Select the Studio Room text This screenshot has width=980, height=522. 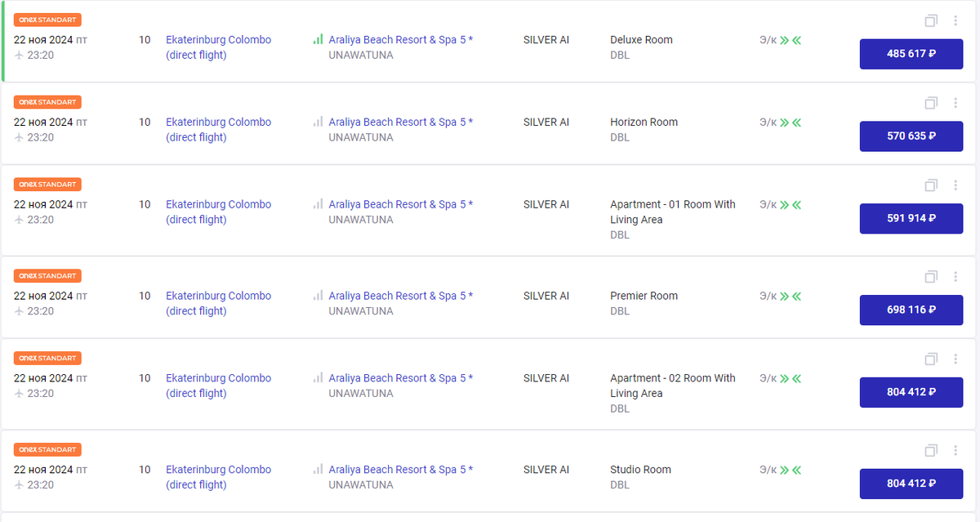click(641, 470)
